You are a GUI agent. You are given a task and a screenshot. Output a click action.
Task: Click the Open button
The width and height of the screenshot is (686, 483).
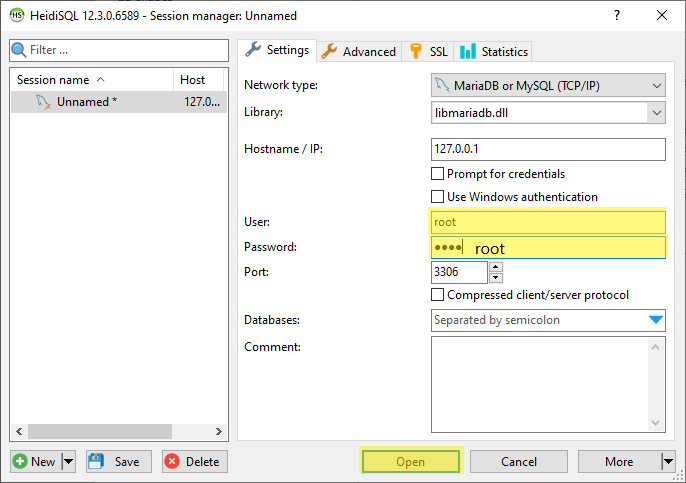pyautogui.click(x=411, y=461)
